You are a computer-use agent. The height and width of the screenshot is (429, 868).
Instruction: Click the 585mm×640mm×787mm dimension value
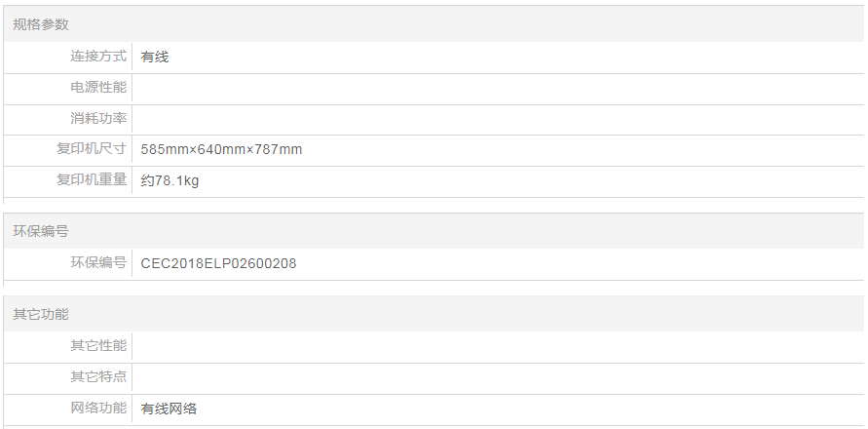221,149
